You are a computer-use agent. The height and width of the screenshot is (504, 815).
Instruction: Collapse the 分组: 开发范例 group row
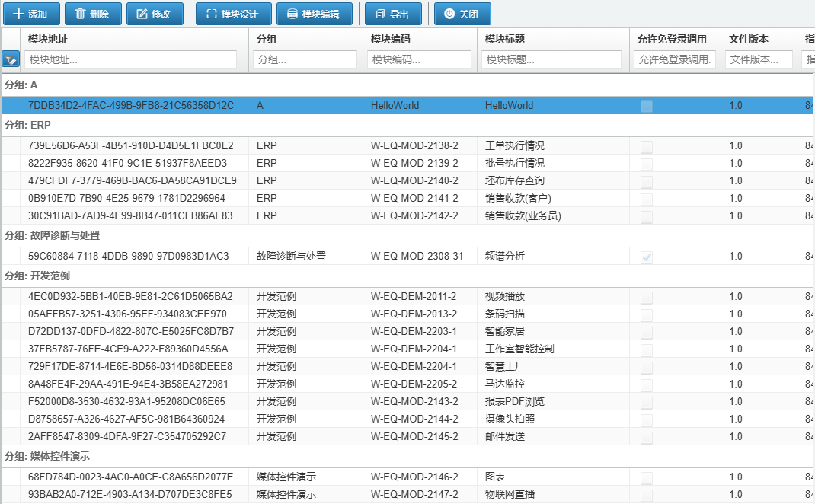point(407,276)
